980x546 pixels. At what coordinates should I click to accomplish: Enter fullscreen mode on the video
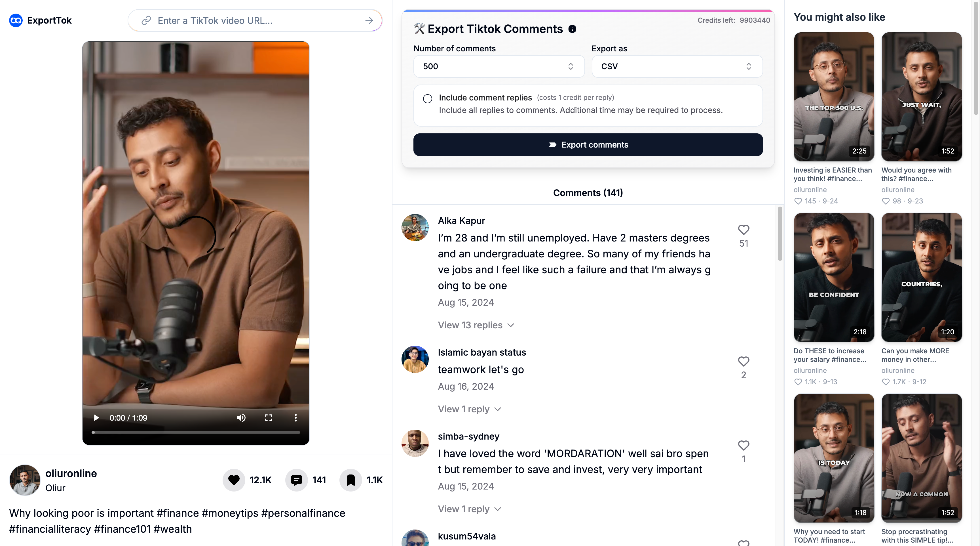point(268,418)
